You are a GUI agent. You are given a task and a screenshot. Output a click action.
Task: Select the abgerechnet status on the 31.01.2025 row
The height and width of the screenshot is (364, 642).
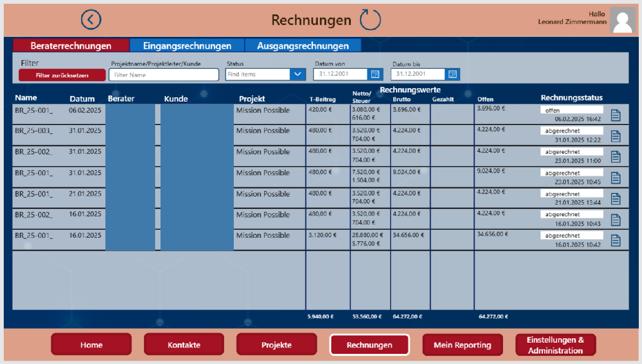click(572, 131)
